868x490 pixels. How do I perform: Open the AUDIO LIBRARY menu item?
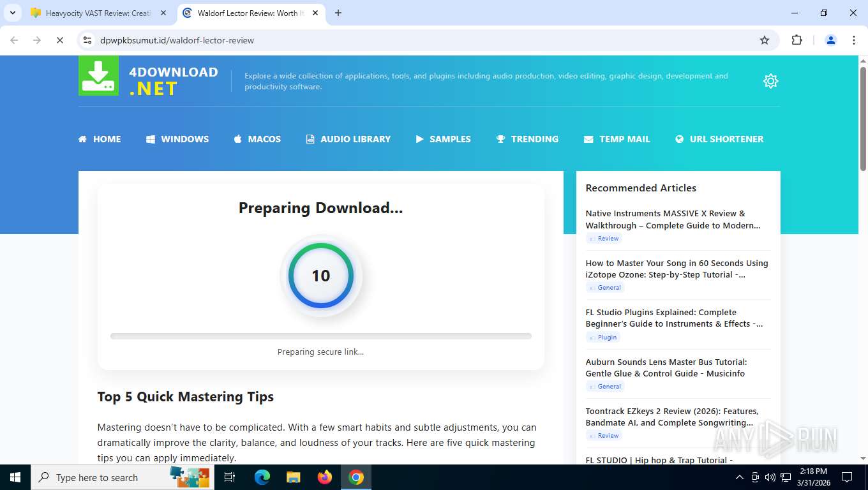[x=348, y=139]
